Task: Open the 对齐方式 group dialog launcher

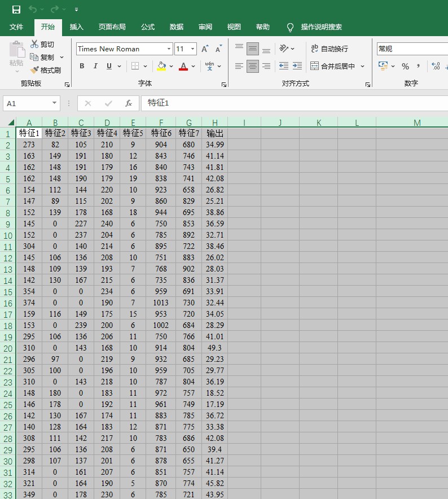Action: 368,84
